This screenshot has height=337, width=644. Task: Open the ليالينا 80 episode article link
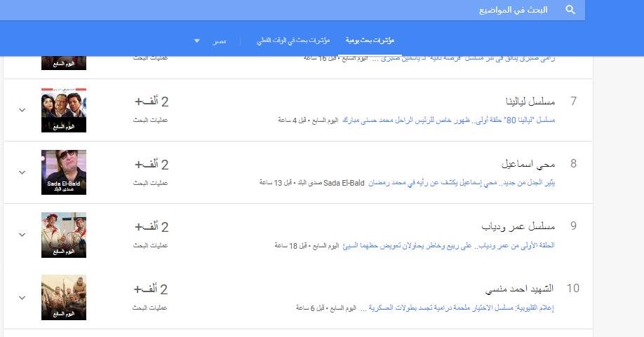point(450,121)
